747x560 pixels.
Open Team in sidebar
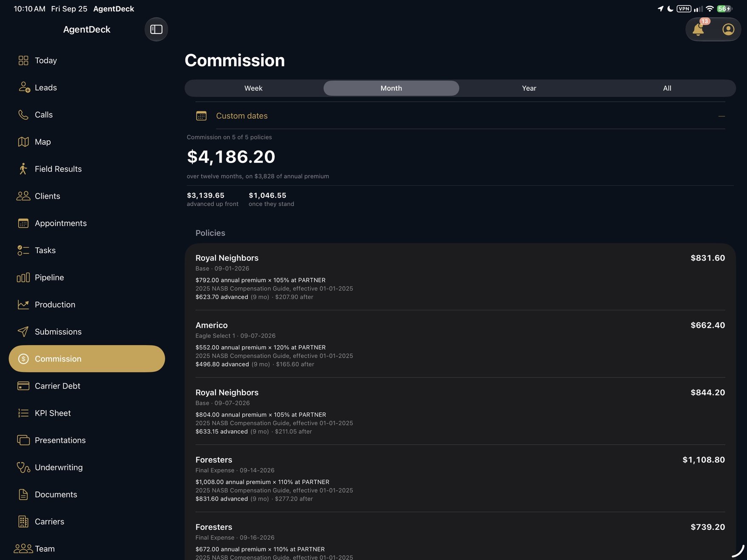pyautogui.click(x=87, y=549)
